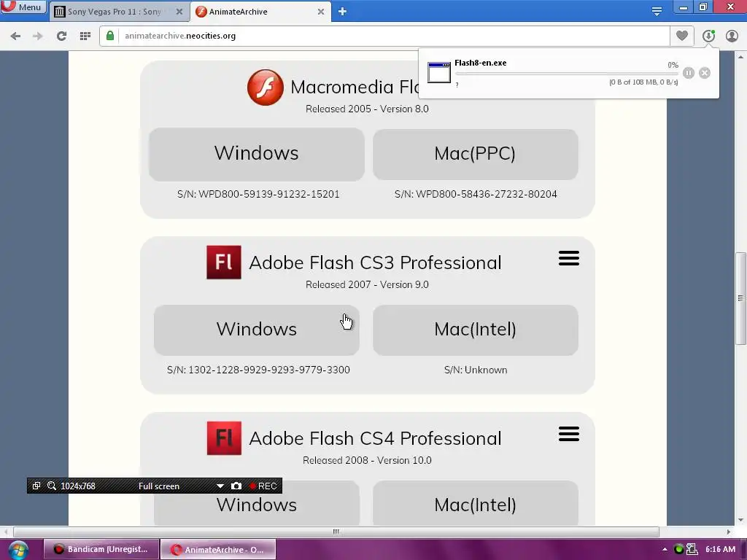The width and height of the screenshot is (747, 560).
Task: Open the user account icon
Action: click(732, 36)
